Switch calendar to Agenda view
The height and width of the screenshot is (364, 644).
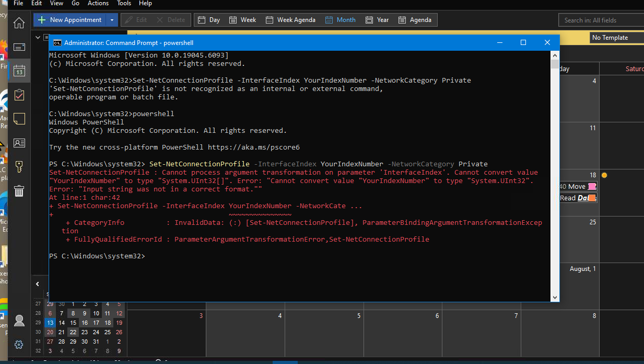click(x=415, y=20)
